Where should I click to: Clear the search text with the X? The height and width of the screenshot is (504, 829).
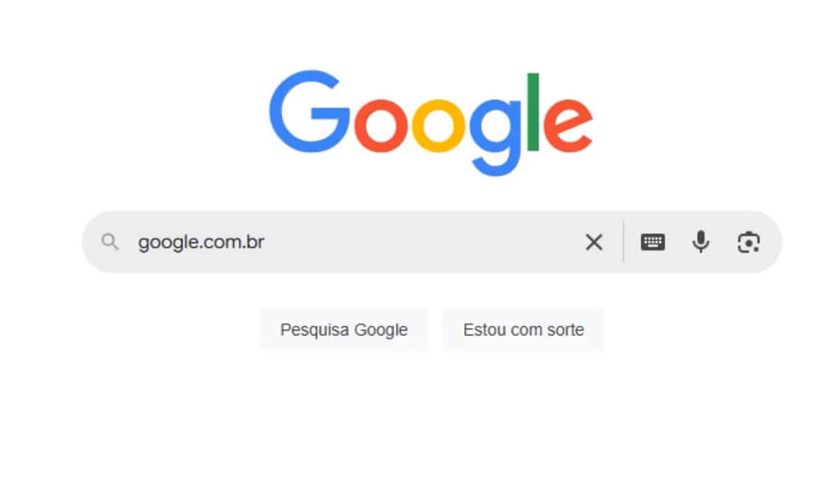[x=594, y=242]
